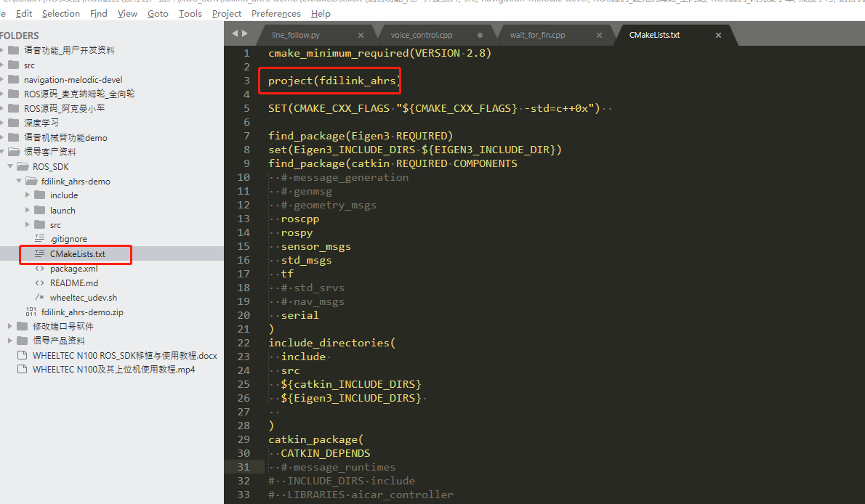This screenshot has width=865, height=504.
Task: Select ROS源码_麦克纳姆轮_全向轮 folder
Action: pyautogui.click(x=79, y=94)
